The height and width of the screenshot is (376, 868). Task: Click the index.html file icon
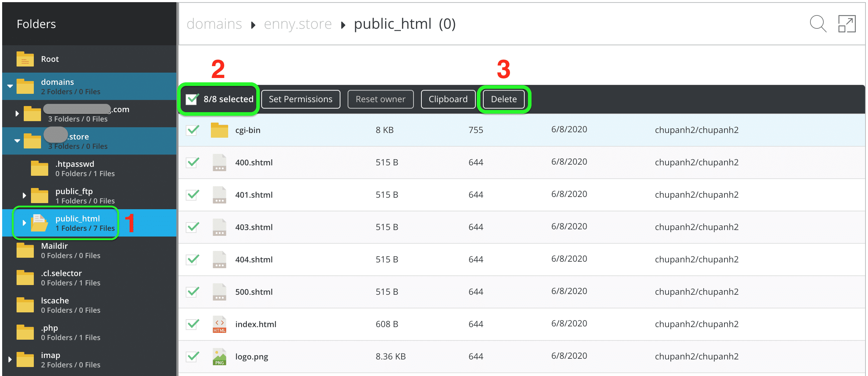point(219,324)
